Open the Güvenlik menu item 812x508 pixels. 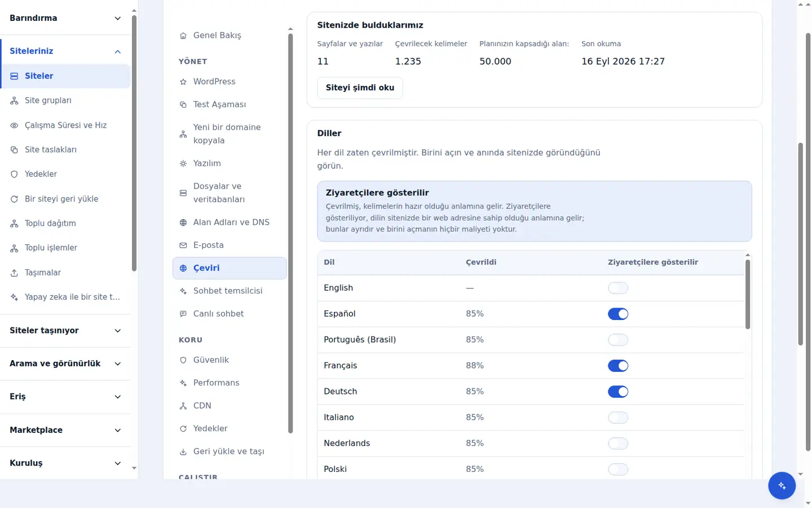coord(230,360)
